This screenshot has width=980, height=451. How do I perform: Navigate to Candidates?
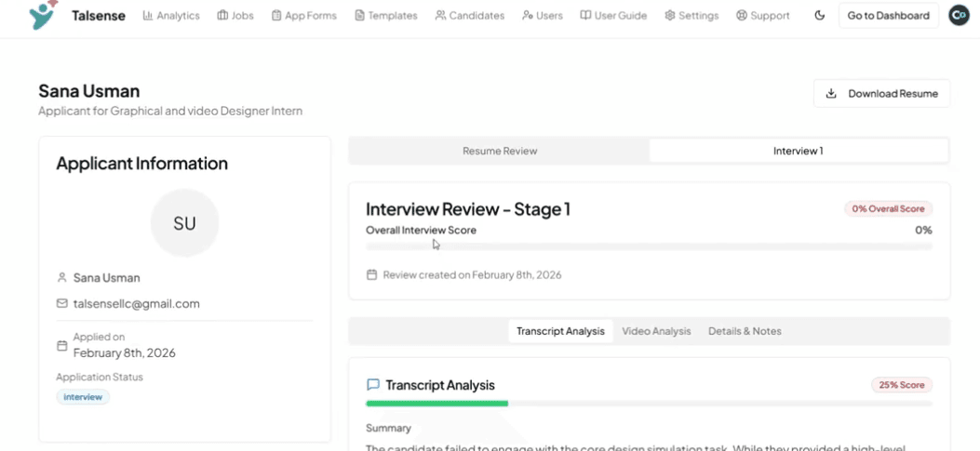pyautogui.click(x=470, y=16)
